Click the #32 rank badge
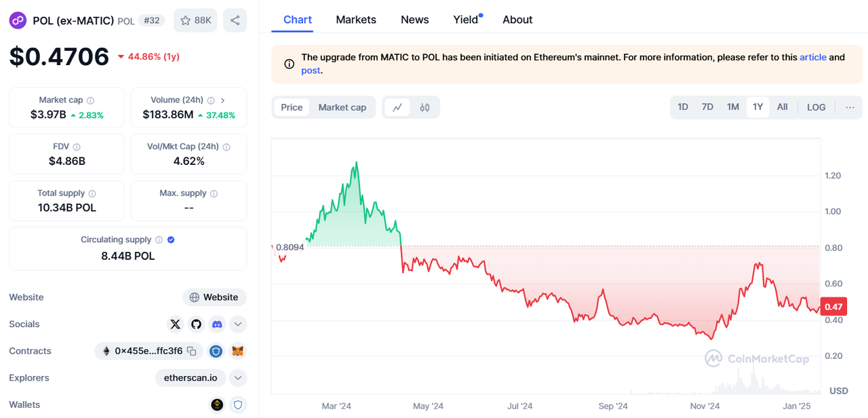868x418 pixels. 151,20
